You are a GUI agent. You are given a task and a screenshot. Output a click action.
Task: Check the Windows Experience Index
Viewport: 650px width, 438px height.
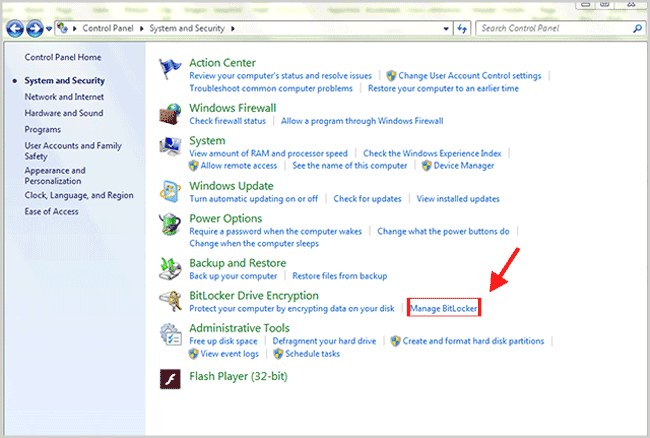pos(432,153)
